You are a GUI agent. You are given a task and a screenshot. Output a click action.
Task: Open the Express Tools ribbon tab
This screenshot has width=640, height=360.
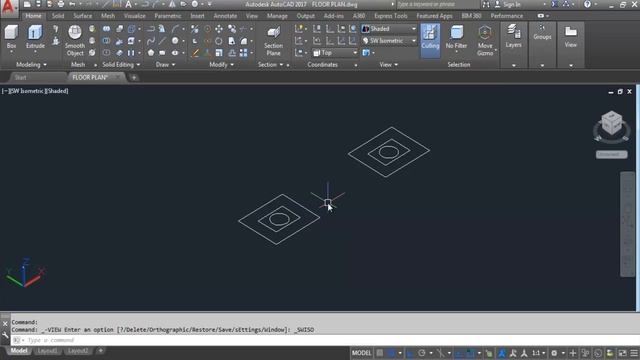coord(391,16)
